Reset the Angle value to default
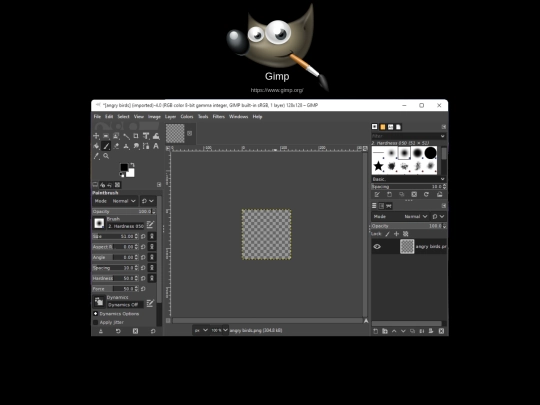540x405 pixels. tap(143, 257)
